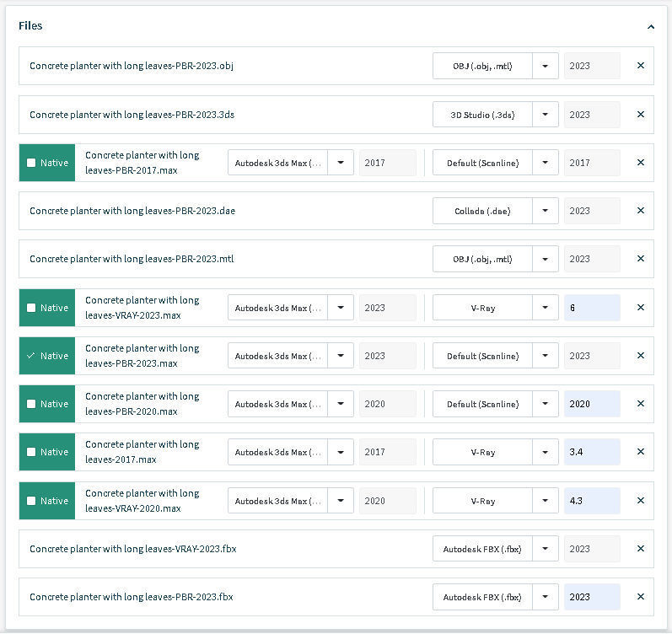672x634 pixels.
Task: Check Native box for PBR-2017.max
Action: coord(31,163)
